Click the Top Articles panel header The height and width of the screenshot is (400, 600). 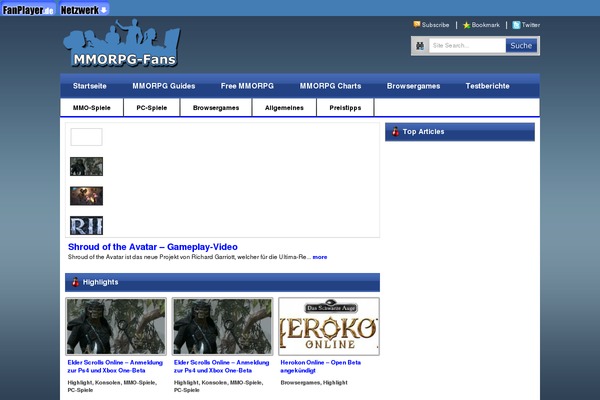[460, 132]
